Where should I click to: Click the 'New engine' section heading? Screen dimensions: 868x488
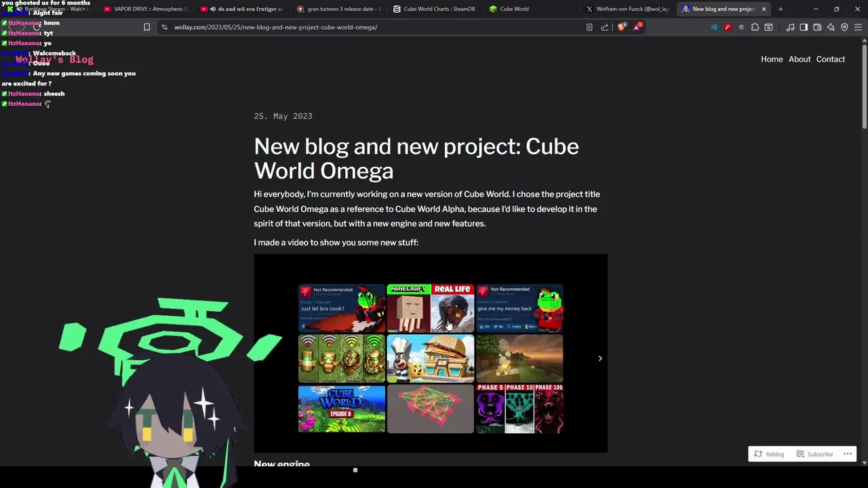[281, 464]
